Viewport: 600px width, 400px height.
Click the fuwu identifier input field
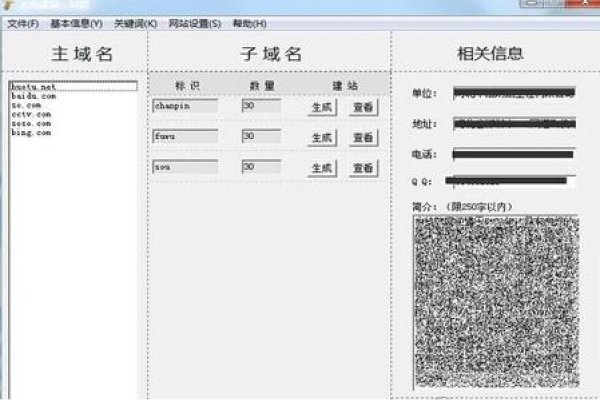[185, 136]
